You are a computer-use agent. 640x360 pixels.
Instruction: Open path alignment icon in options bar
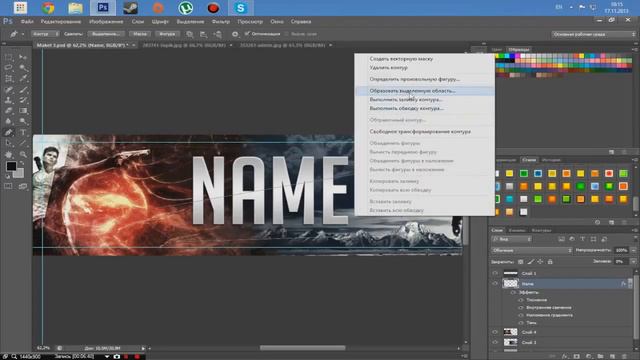click(x=204, y=34)
